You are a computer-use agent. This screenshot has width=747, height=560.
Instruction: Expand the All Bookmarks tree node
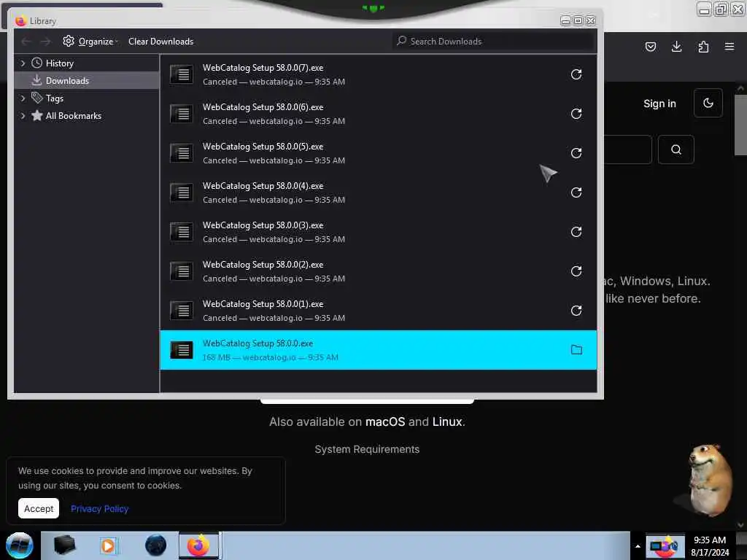click(x=23, y=116)
